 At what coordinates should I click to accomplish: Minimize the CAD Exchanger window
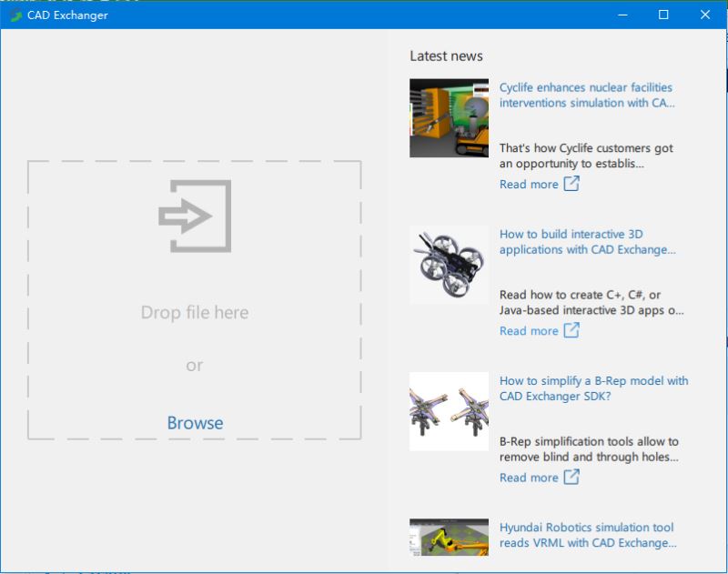622,15
